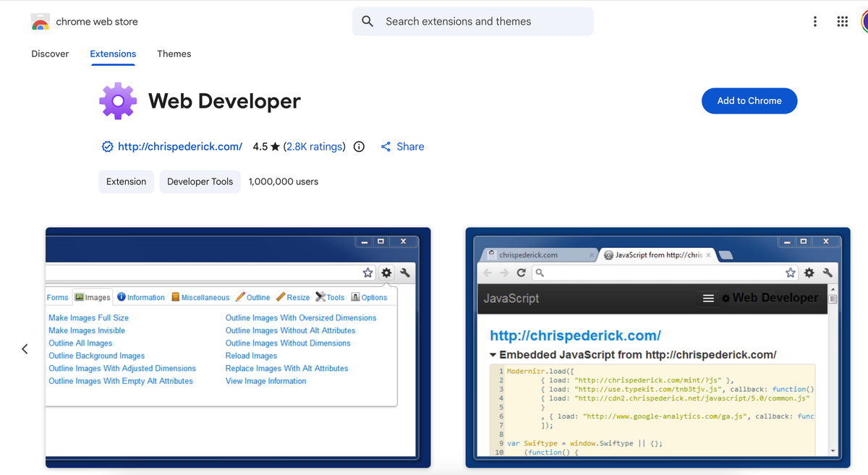Click the Add to Chrome button

pyautogui.click(x=749, y=100)
